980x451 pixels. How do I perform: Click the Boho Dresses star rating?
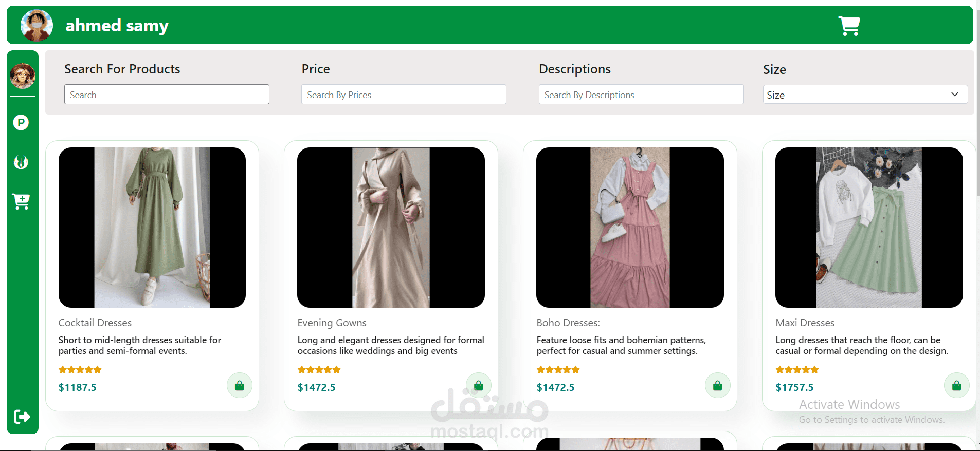558,370
